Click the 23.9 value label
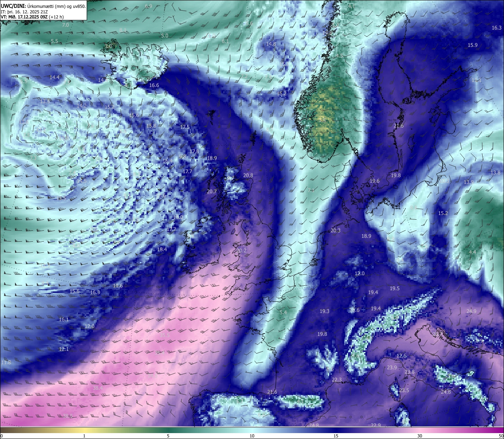This screenshot has height=439, width=504. tap(392, 368)
